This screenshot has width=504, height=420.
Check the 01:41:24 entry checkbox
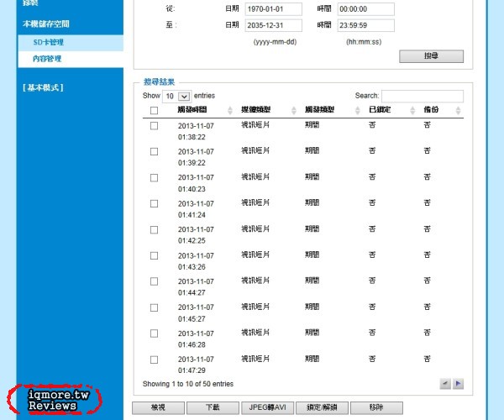(x=155, y=203)
